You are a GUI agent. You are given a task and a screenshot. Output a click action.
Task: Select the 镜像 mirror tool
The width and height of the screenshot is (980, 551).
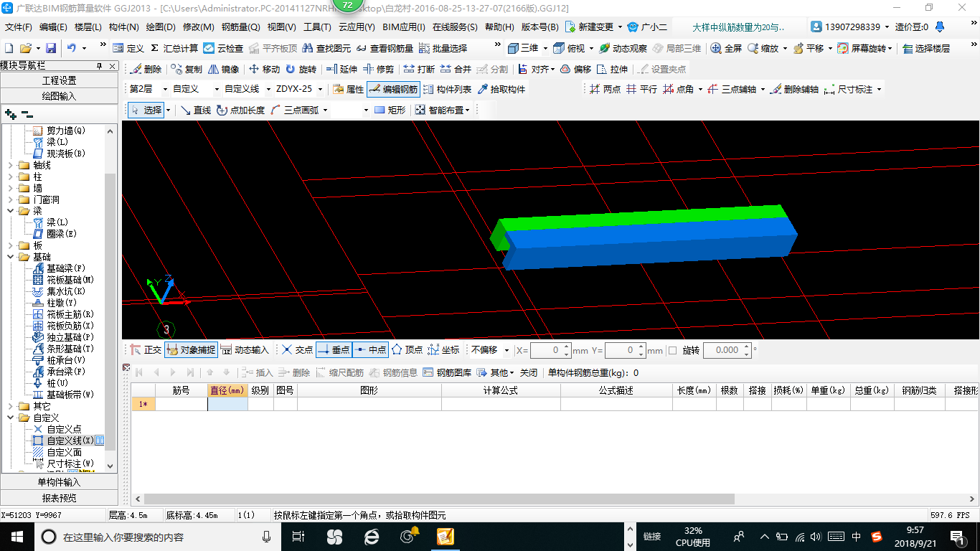224,70
